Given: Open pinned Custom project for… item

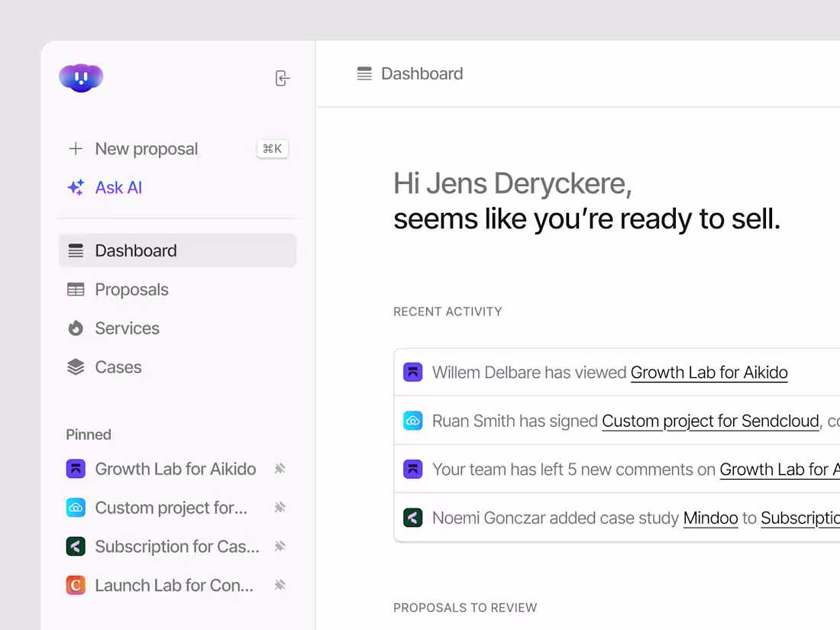Looking at the screenshot, I should pos(171,507).
